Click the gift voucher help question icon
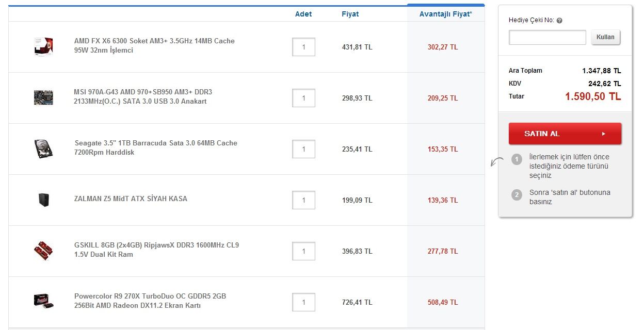Viewport: 644px width, 330px height. (x=559, y=21)
